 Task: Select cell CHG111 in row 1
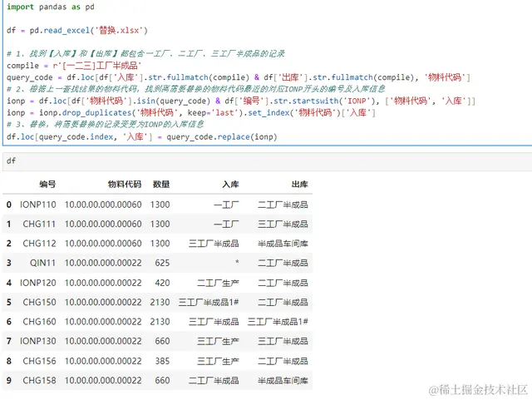click(x=39, y=224)
